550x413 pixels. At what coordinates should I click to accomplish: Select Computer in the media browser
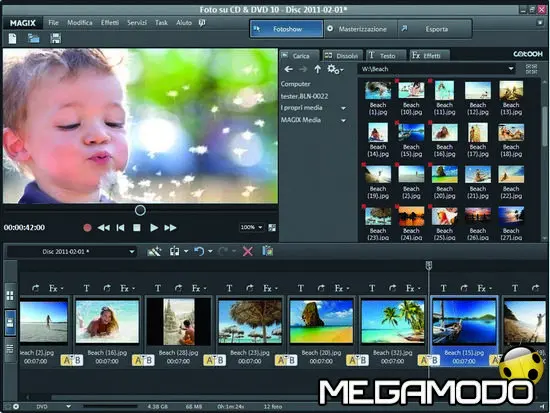[295, 84]
